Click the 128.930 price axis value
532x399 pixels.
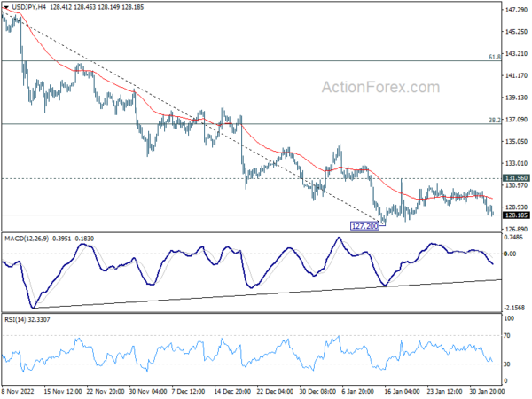[516, 207]
